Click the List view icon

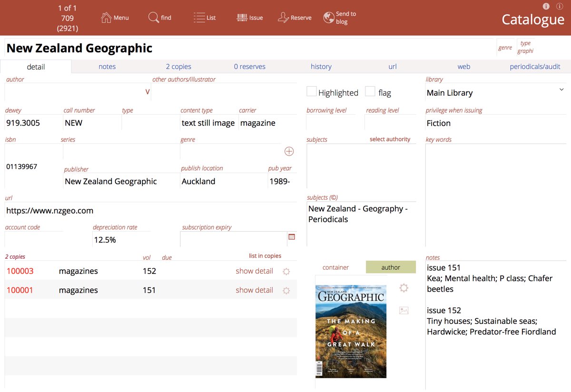pos(199,18)
